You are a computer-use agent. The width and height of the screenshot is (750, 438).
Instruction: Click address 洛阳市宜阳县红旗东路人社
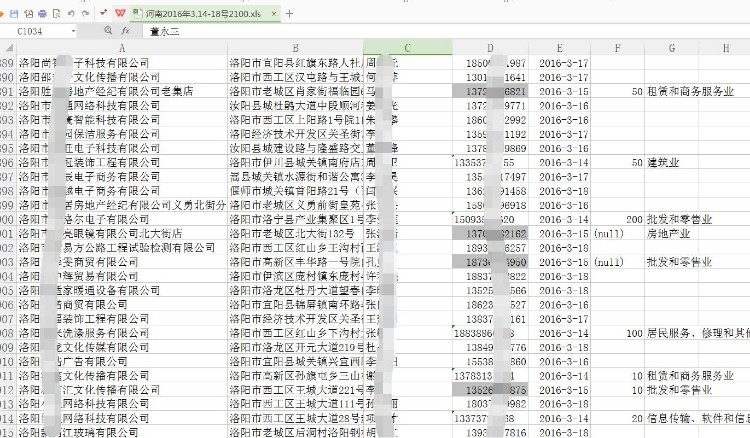[x=296, y=63]
